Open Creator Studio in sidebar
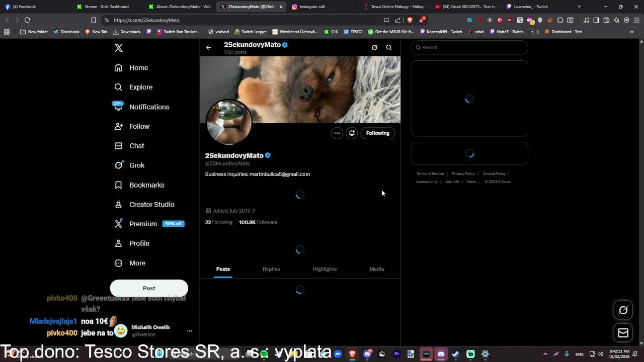This screenshot has height=362, width=644. click(x=144, y=205)
